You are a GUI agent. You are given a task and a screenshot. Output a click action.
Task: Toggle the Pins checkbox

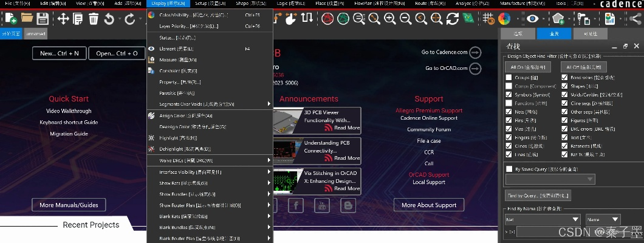click(509, 120)
